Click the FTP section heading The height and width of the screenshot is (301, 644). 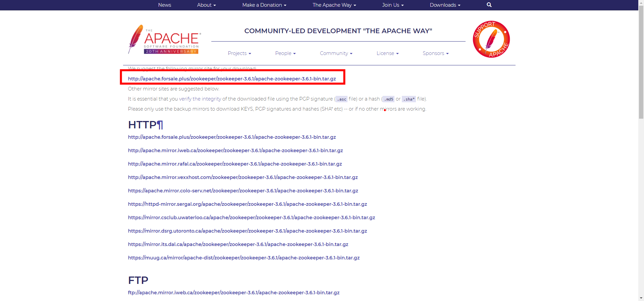[138, 280]
